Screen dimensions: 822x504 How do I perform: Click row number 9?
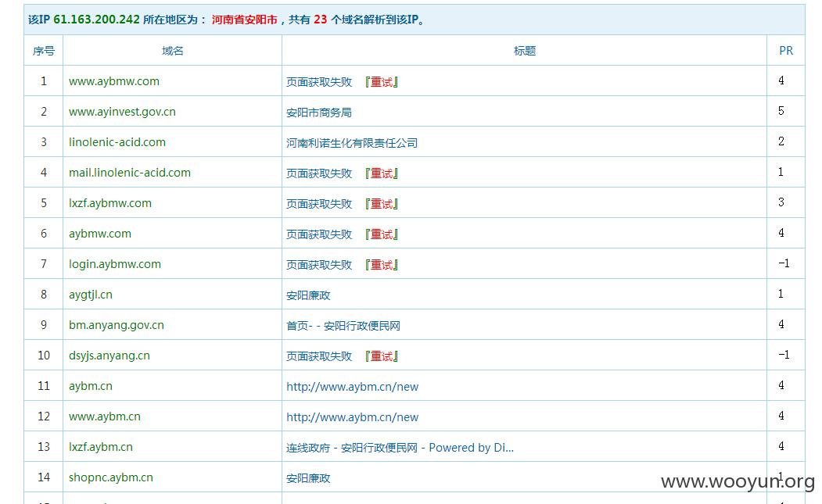tap(44, 325)
